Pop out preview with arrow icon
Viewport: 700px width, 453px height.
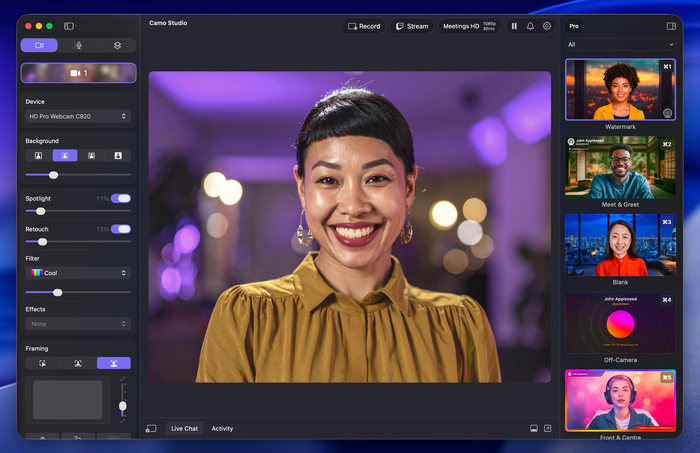(x=548, y=428)
